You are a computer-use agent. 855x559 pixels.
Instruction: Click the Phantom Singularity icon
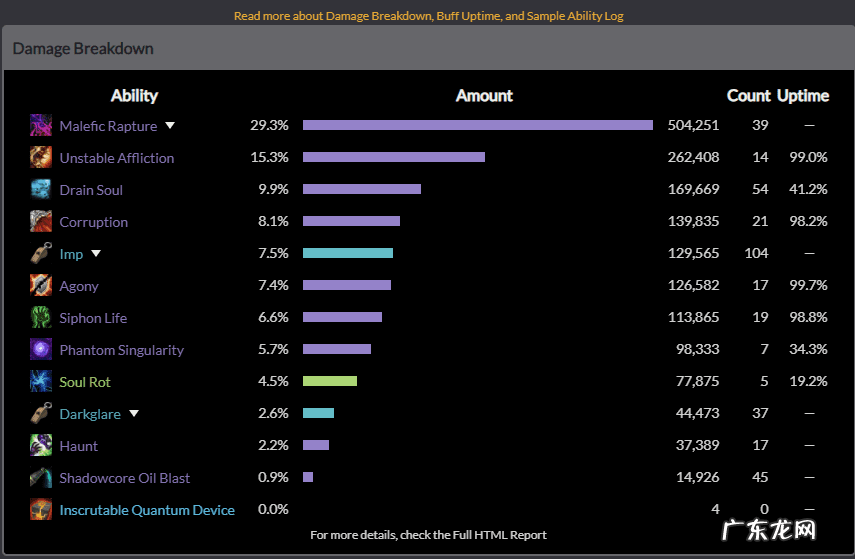click(41, 350)
